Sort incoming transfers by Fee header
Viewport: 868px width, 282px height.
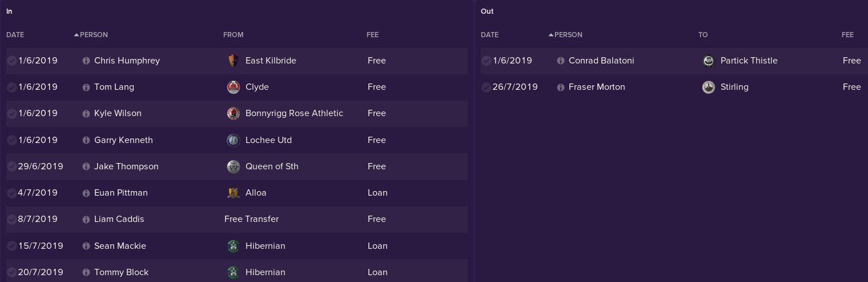(x=373, y=35)
